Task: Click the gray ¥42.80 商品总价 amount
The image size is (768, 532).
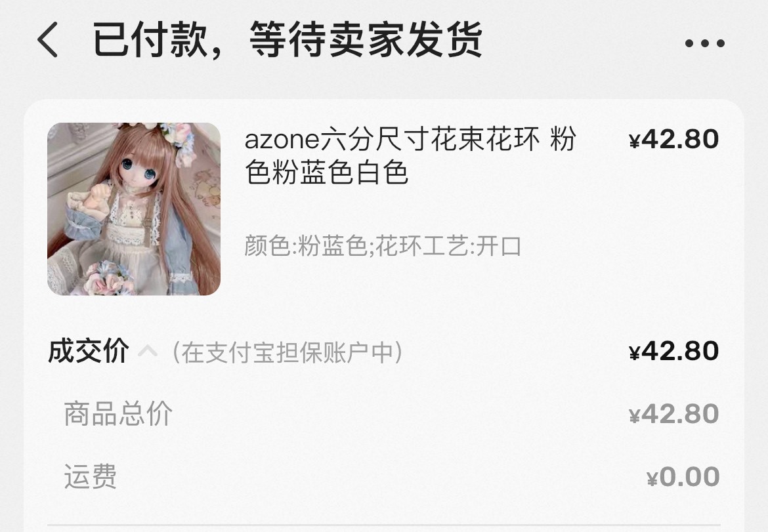Action: pos(674,414)
